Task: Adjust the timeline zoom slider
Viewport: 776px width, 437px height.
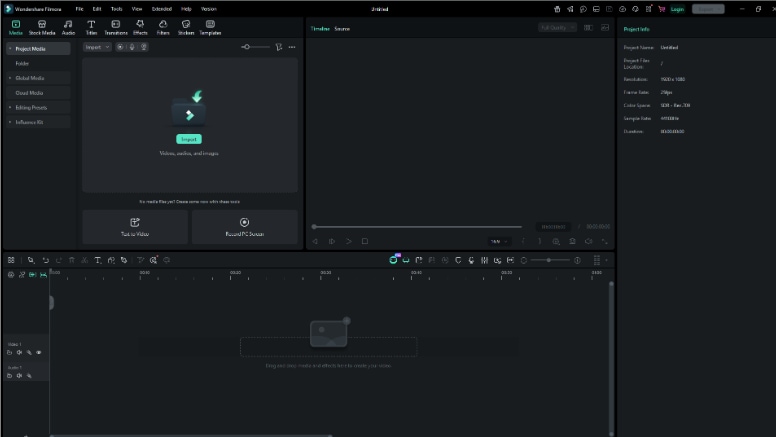Action: pyautogui.click(x=548, y=260)
